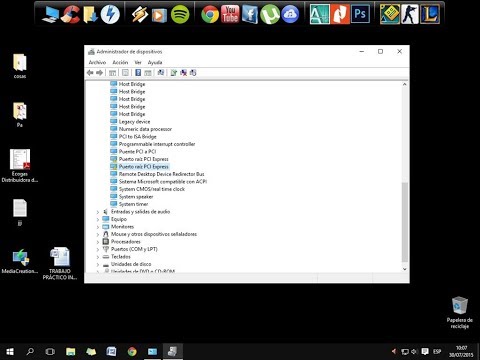Expand the Teclados node
This screenshot has width=480, height=360.
coord(98,257)
